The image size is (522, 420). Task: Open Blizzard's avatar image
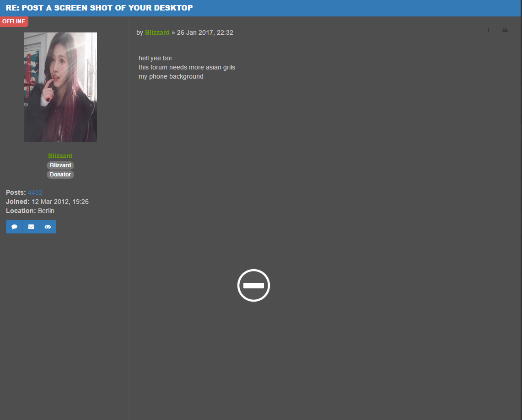[x=60, y=87]
